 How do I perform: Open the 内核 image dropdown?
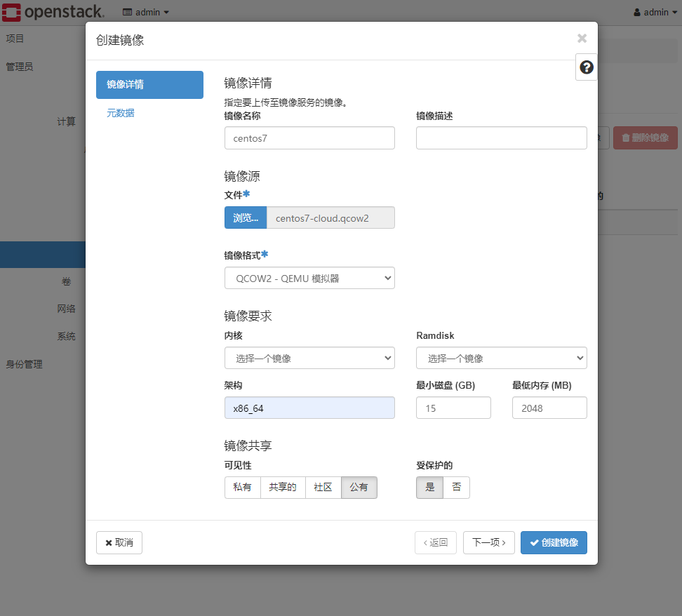point(309,358)
